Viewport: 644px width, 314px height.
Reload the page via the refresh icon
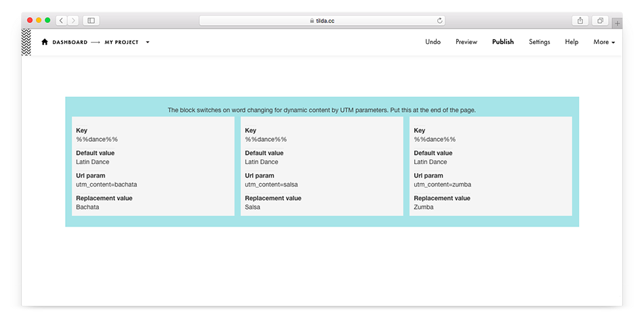(x=440, y=21)
